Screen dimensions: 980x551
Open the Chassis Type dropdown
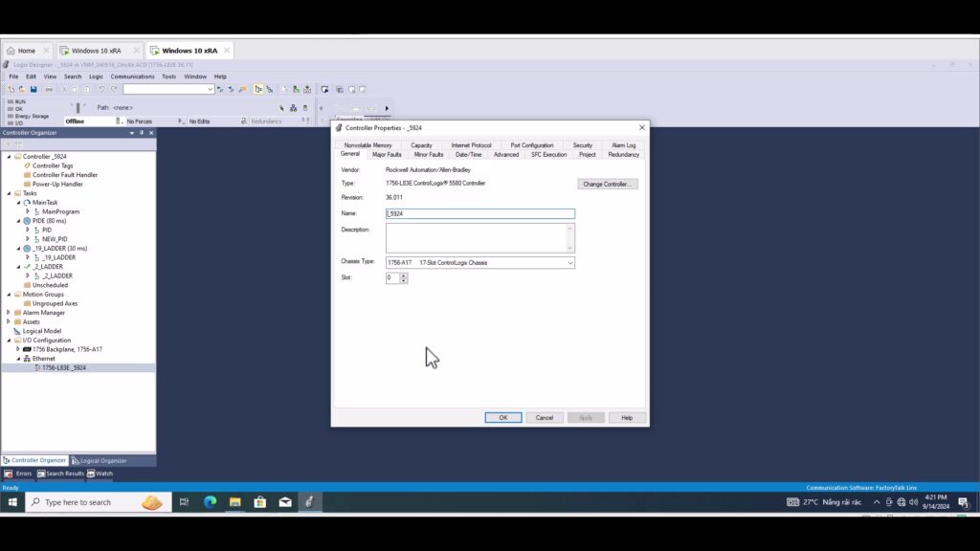click(x=569, y=262)
